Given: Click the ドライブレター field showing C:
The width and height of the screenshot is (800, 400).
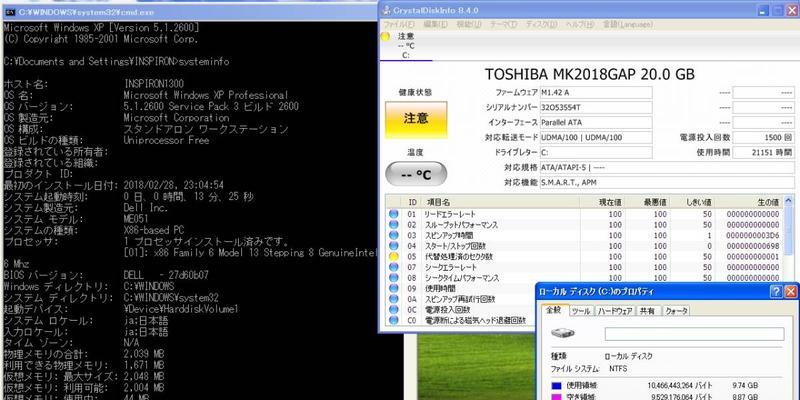Looking at the screenshot, I should (x=596, y=153).
